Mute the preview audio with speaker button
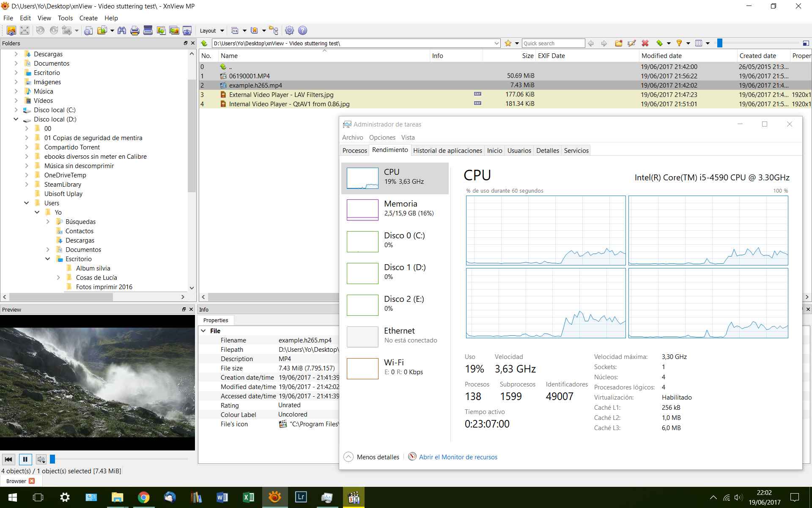 [41, 459]
